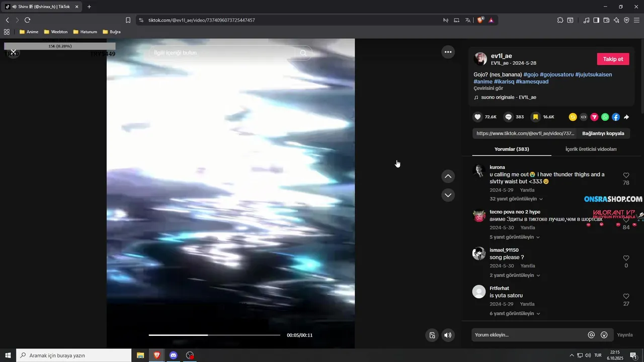
Task: Switch to İçerik üreticisi videoları tab
Action: tap(591, 149)
